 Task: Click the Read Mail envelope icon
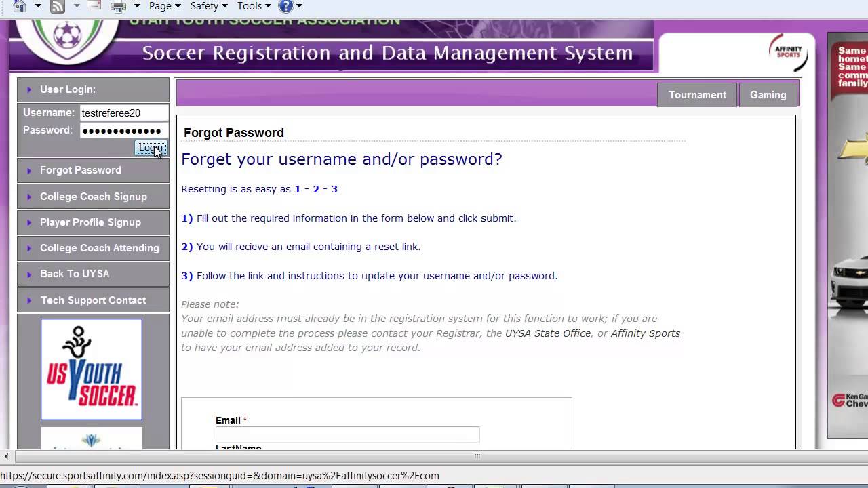[x=94, y=6]
